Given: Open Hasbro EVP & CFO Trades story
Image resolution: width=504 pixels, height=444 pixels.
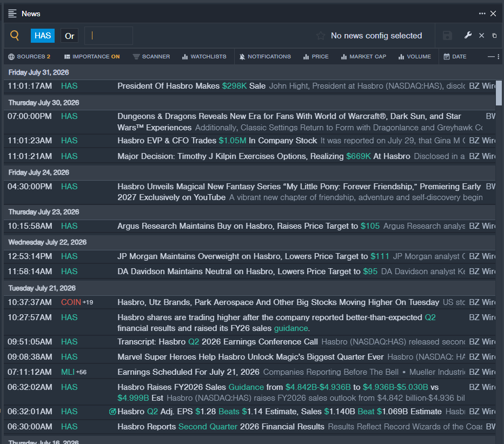Looking at the screenshot, I should pos(217,141).
